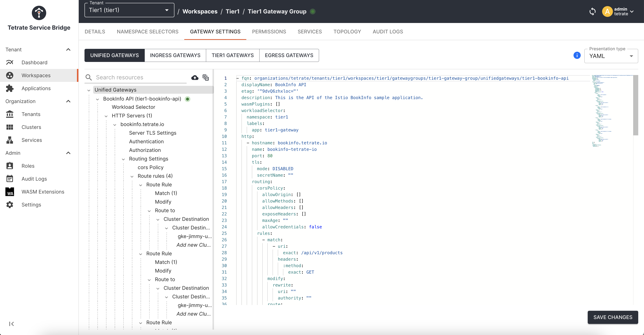Open the TOPOLOGY tab

[x=347, y=31]
